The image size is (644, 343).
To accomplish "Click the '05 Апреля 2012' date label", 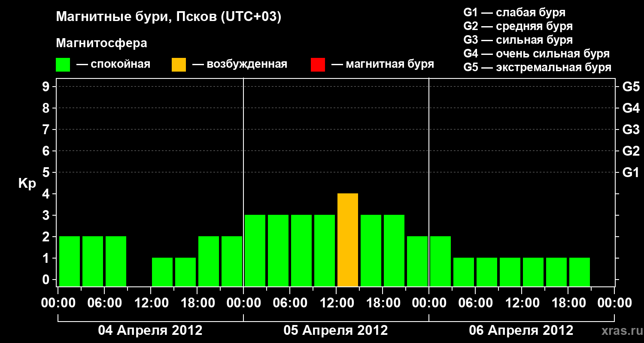I will click(336, 330).
